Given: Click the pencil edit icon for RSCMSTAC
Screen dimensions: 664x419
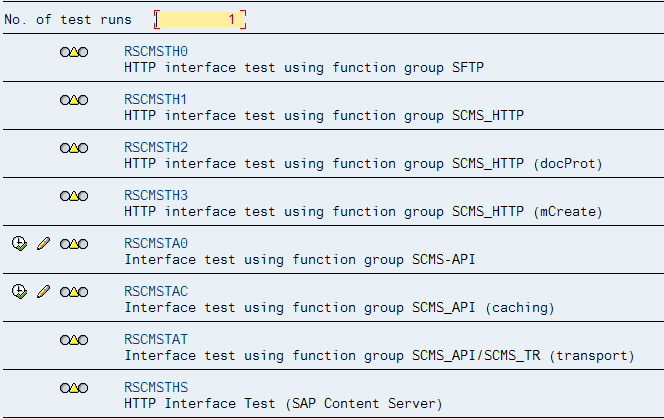Looking at the screenshot, I should pyautogui.click(x=43, y=291).
